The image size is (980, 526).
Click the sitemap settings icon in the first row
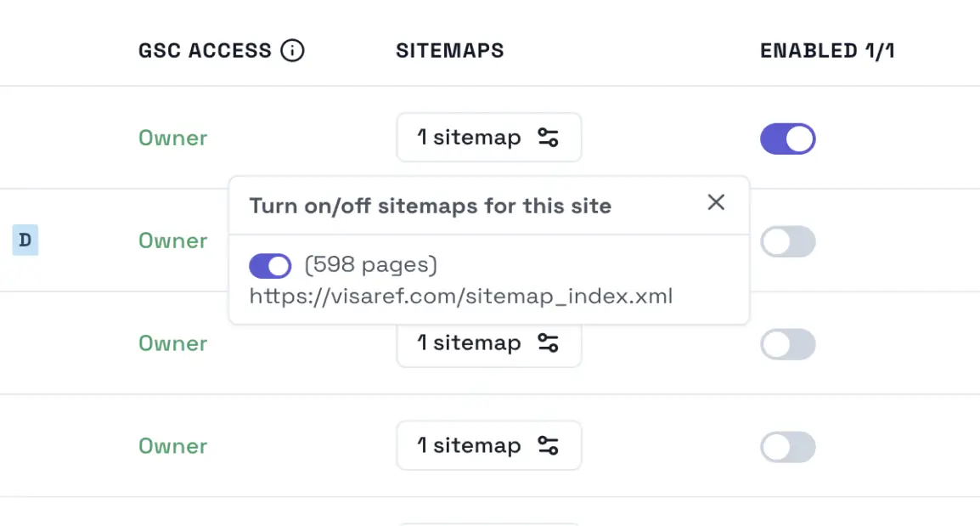(x=549, y=137)
